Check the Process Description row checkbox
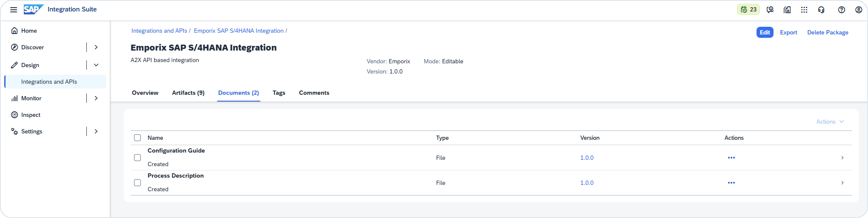Screen dimensions: 868x218 pos(137,183)
